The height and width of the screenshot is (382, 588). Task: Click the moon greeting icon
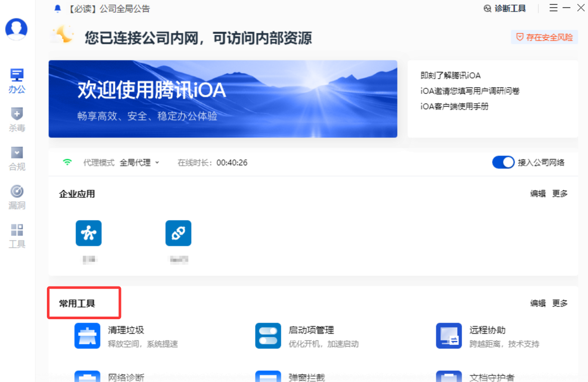(62, 35)
